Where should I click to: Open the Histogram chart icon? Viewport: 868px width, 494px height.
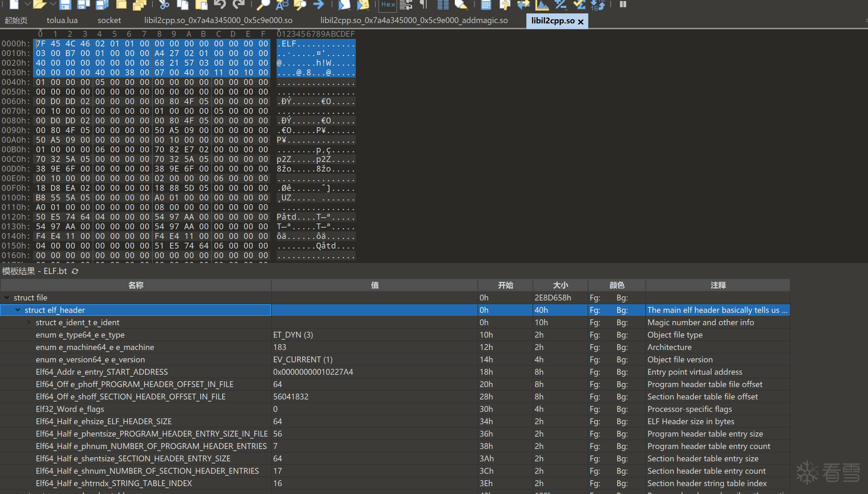[x=542, y=5]
